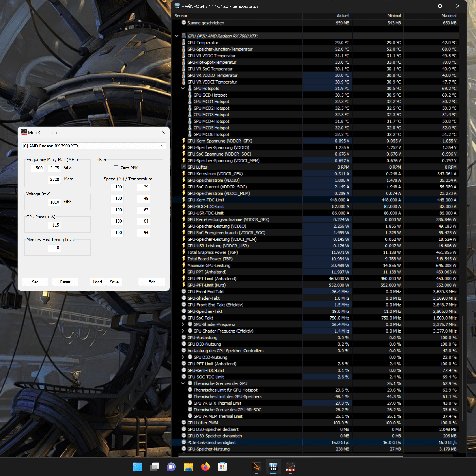Expand the GPU-Shader-Frequenz group

click(x=183, y=324)
